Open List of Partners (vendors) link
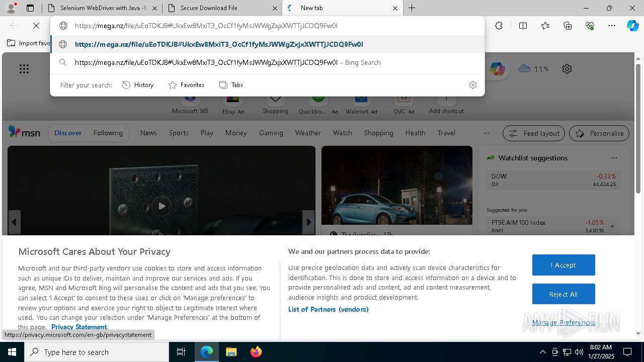The width and height of the screenshot is (644, 362). [329, 309]
